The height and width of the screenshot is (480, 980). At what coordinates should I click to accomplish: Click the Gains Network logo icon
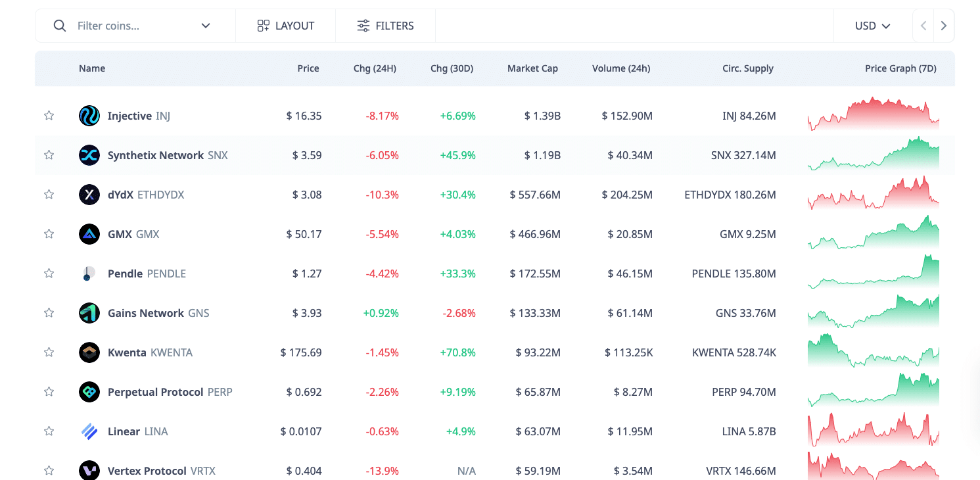[x=89, y=313]
